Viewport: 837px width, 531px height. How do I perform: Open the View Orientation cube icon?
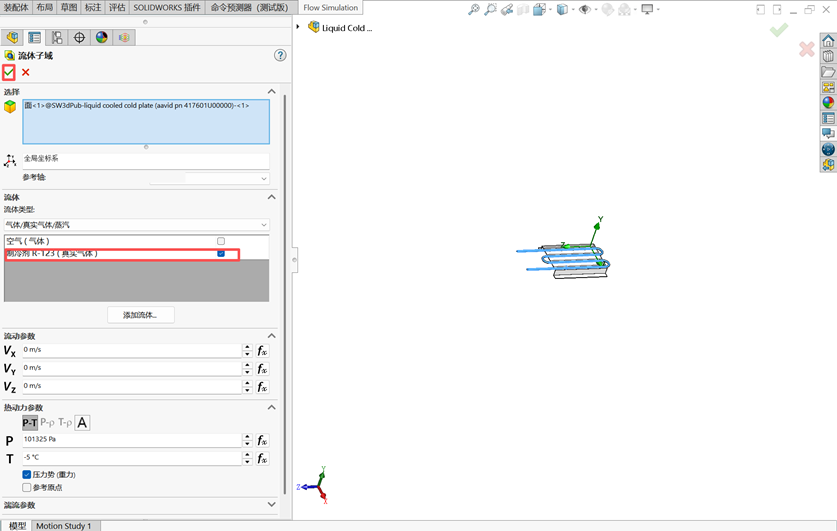(x=539, y=9)
